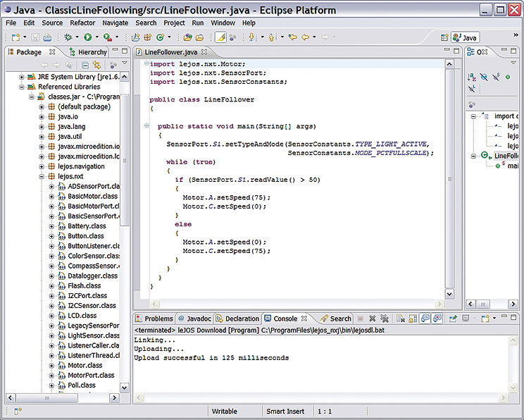The height and width of the screenshot is (420, 524).
Task: Select the Java perspective button
Action: click(x=465, y=38)
